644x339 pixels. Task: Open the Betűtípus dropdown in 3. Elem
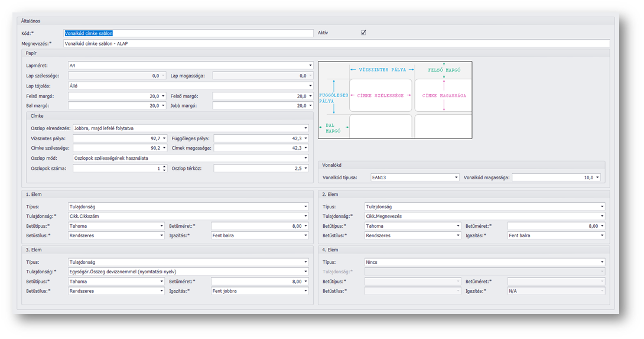161,282
